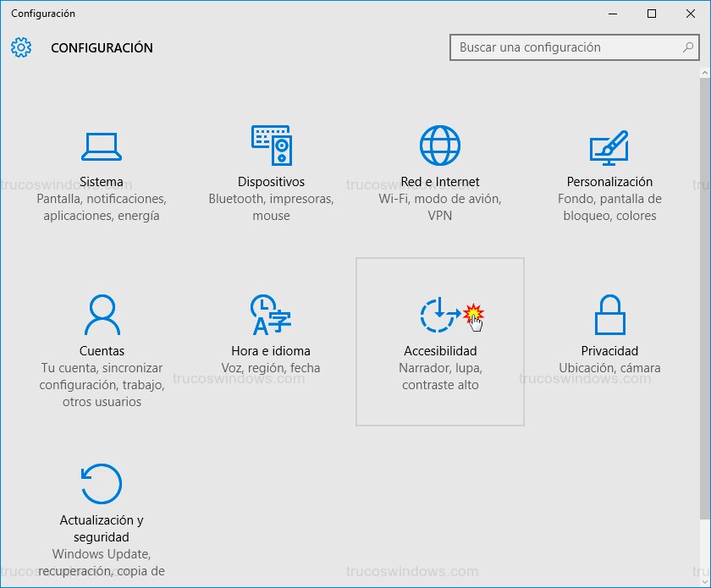711x588 pixels.
Task: Click the Windows Update, recuperación link
Action: tap(101, 563)
